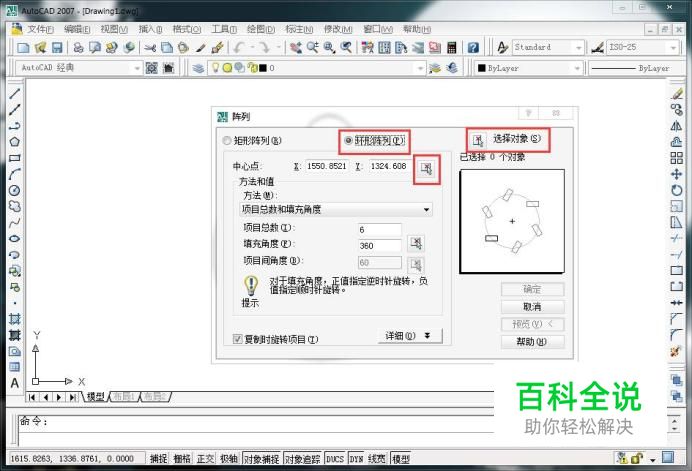The width and height of the screenshot is (692, 471).
Task: Select the Arc draw tool
Action: [x=15, y=174]
